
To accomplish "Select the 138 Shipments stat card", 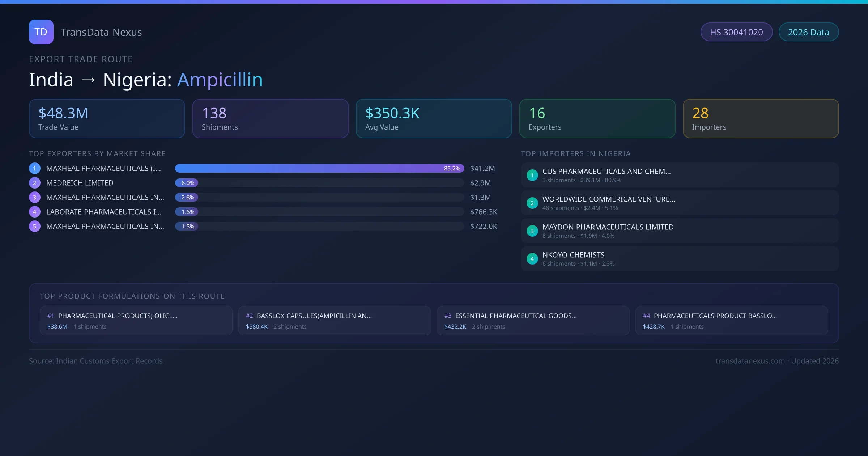I will tap(270, 118).
